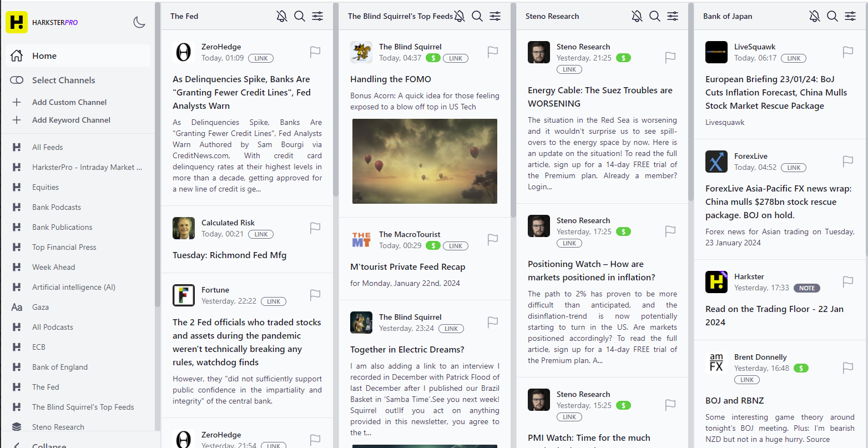Flag the LiveSquawk European Briefing post
This screenshot has width=868, height=448.
coord(848,52)
